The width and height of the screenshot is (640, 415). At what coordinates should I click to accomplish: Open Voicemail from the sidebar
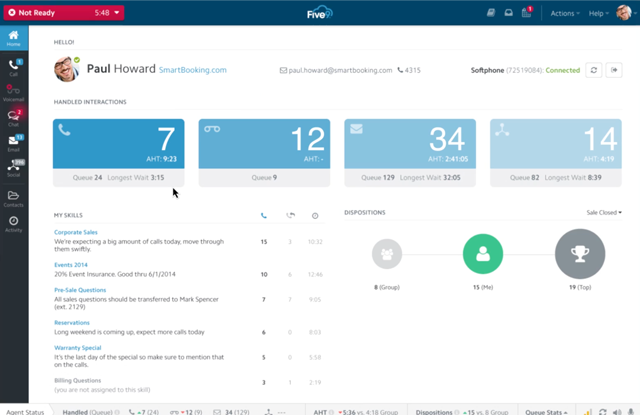(14, 93)
